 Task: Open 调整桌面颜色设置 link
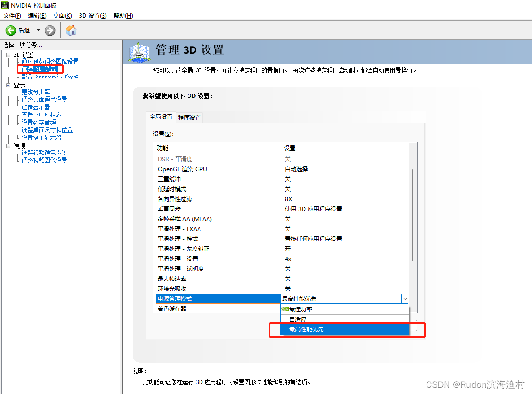(44, 99)
